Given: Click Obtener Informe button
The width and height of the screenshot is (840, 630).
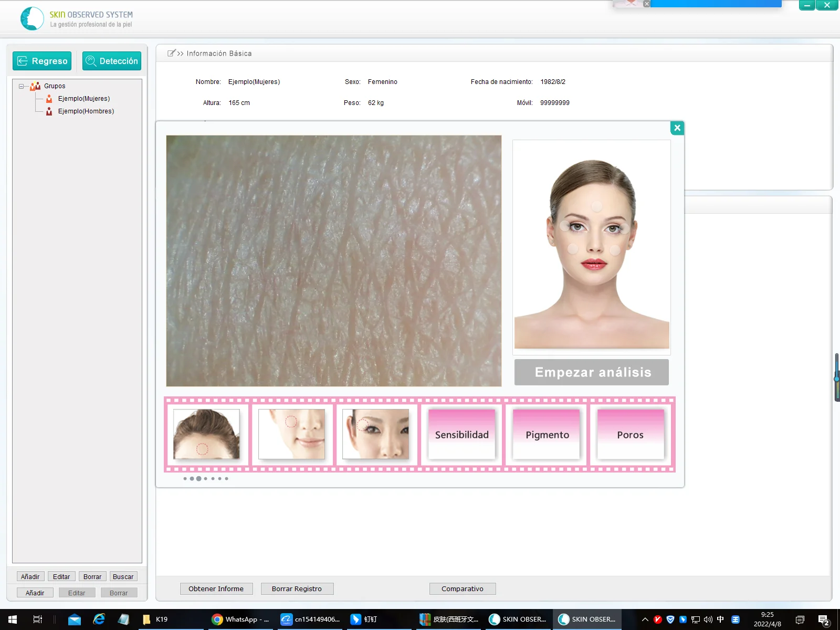Looking at the screenshot, I should [216, 589].
